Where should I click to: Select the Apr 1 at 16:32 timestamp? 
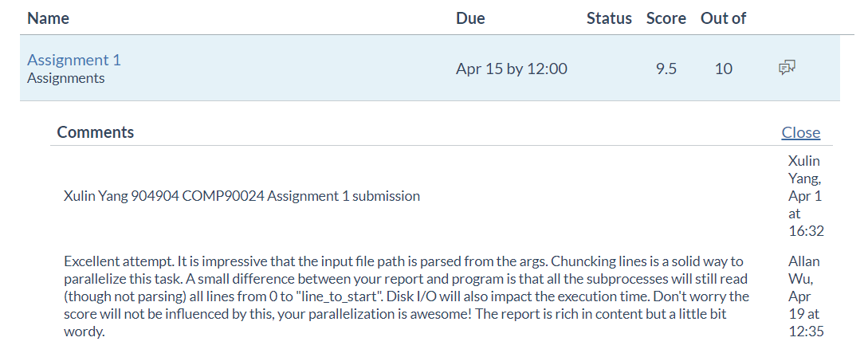pyautogui.click(x=804, y=214)
